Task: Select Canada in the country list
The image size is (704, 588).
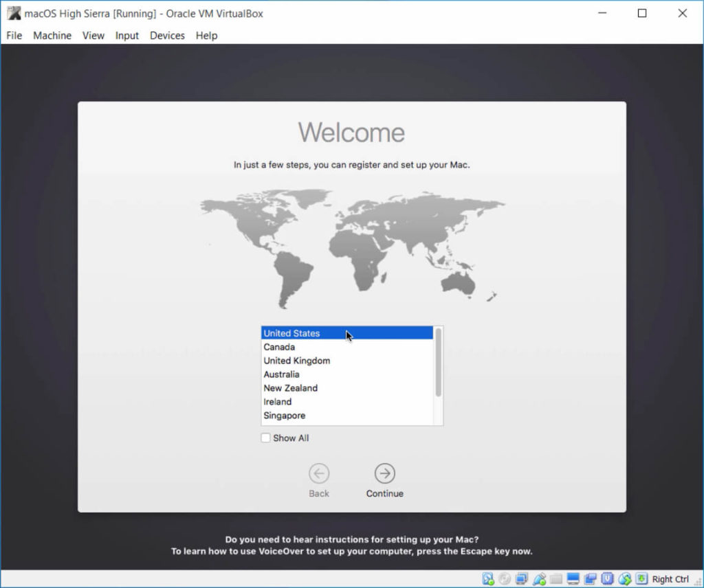Action: tap(279, 347)
